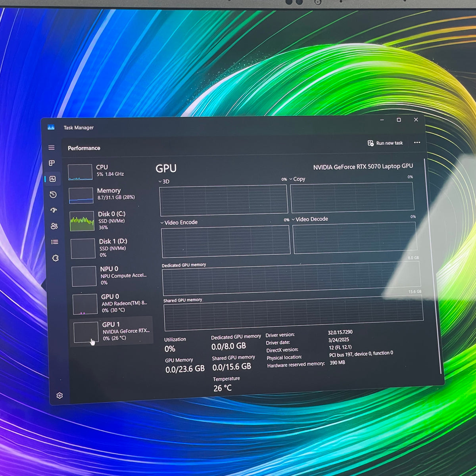Viewport: 476px width, 476px height.
Task: Click the 26 °C temperature value
Action: coord(223,388)
